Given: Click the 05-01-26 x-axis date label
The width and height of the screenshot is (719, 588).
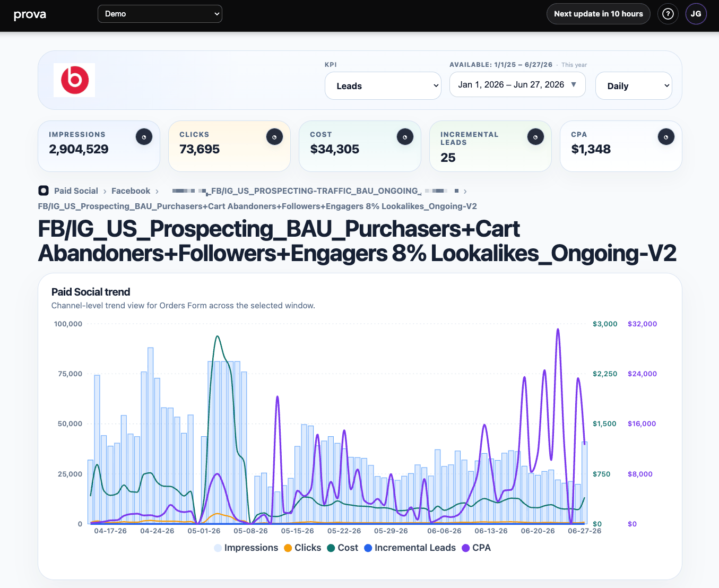Looking at the screenshot, I should click(204, 531).
